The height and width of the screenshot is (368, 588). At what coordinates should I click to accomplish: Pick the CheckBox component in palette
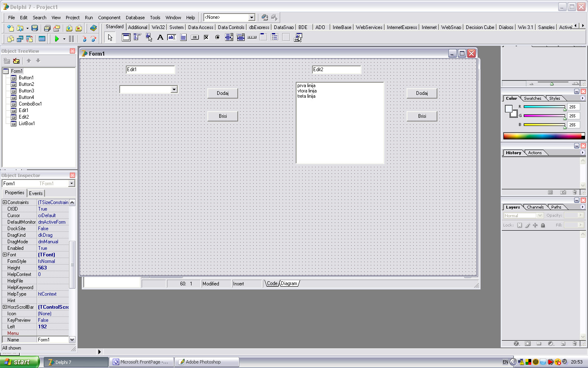(x=206, y=37)
